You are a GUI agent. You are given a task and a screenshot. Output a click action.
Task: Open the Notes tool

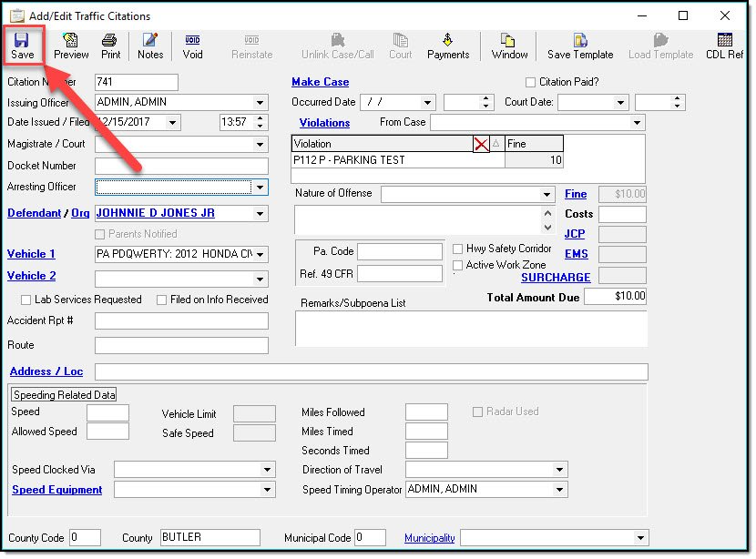click(x=150, y=46)
